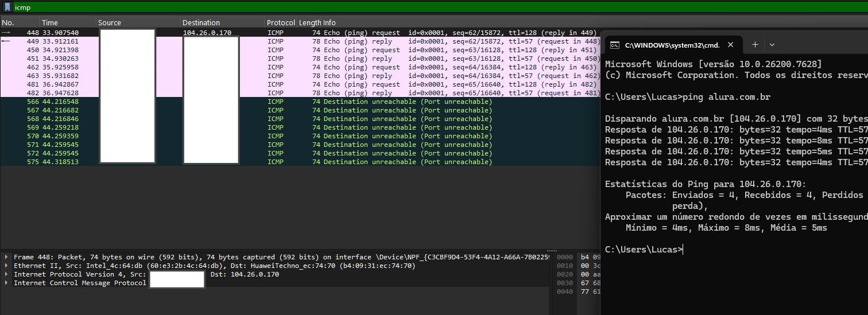The width and height of the screenshot is (868, 315).
Task: Select packet 481 echo request seq=65
Action: click(300, 84)
